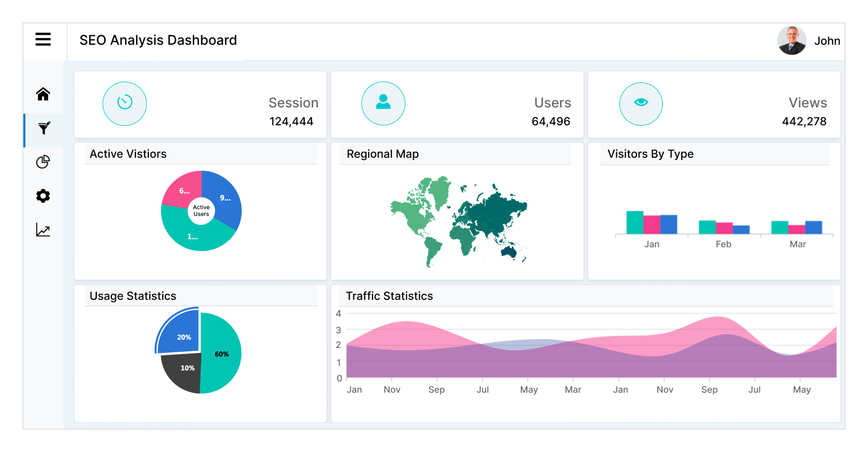Click the eye icon on the Views card
868x452 pixels.
pyautogui.click(x=641, y=103)
